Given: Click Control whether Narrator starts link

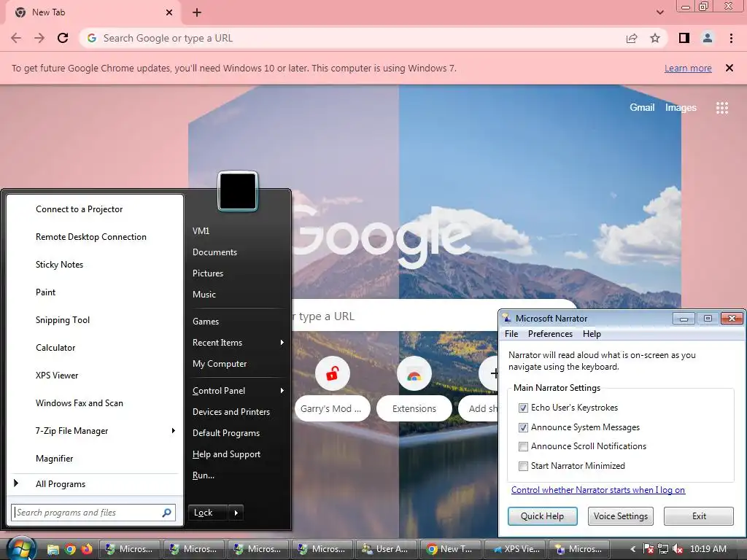Looking at the screenshot, I should (x=598, y=490).
